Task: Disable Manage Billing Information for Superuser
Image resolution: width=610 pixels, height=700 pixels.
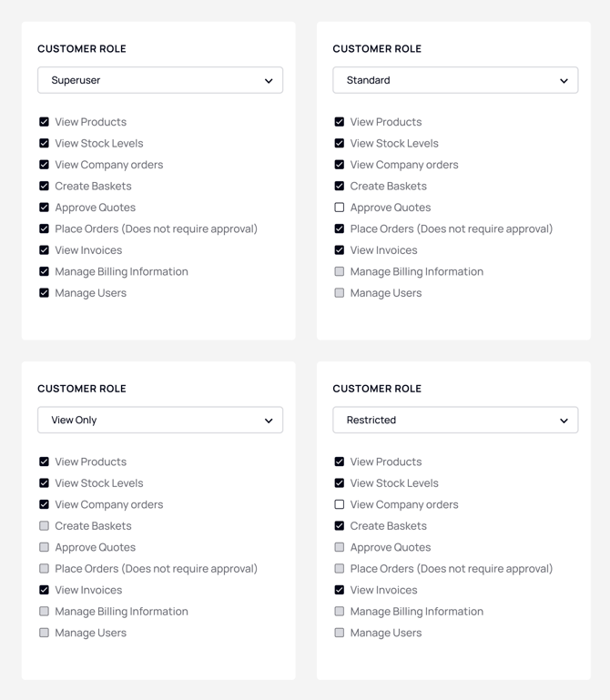Action: pos(44,271)
